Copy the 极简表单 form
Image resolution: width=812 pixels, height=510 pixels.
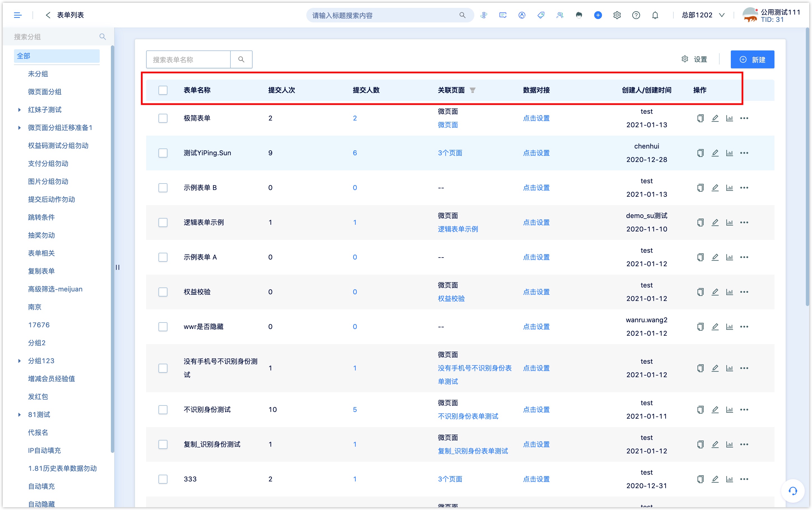click(x=700, y=118)
